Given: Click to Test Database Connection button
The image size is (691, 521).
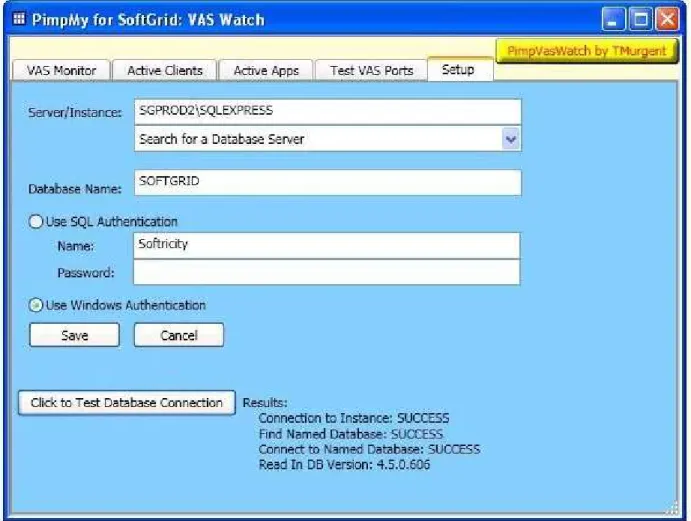Looking at the screenshot, I should tap(126, 402).
